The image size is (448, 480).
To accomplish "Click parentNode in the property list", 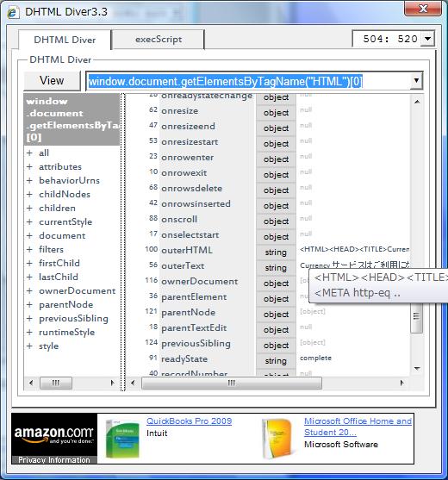I will pos(188,312).
